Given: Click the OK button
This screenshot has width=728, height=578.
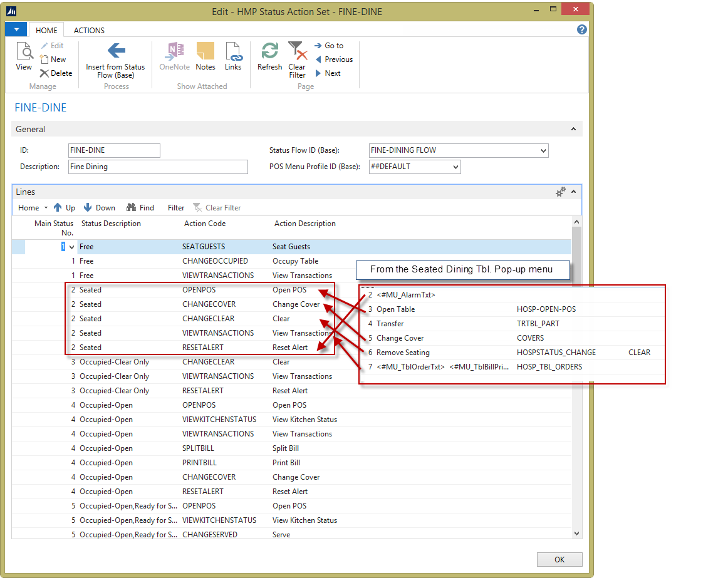Looking at the screenshot, I should coord(559,559).
